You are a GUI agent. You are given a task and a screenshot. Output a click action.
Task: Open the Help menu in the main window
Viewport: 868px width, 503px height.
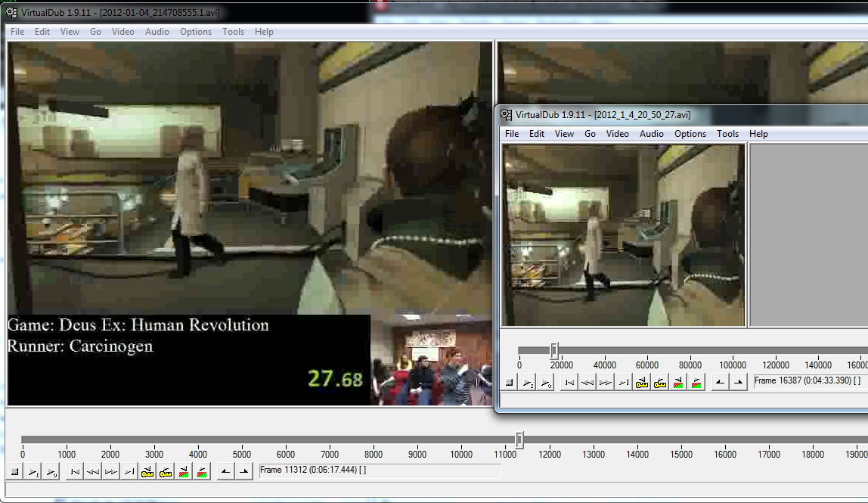264,32
